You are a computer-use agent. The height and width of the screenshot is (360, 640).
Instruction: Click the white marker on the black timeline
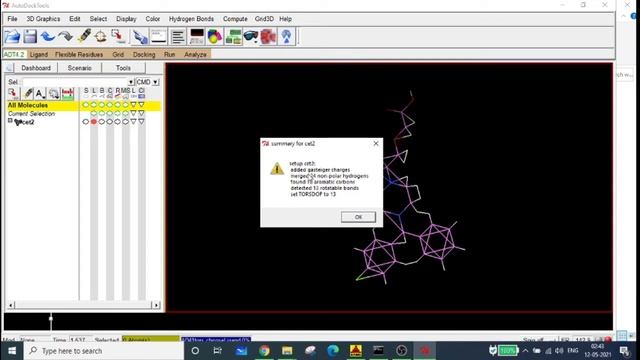click(51, 319)
